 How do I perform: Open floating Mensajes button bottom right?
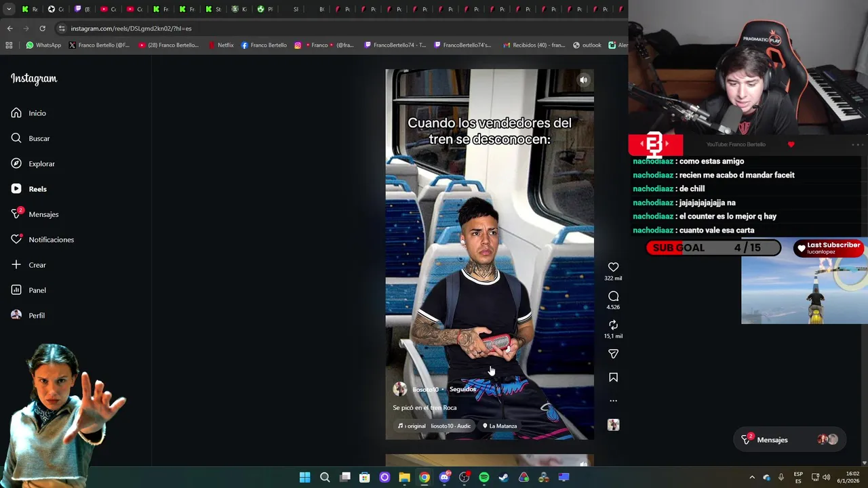coord(790,440)
